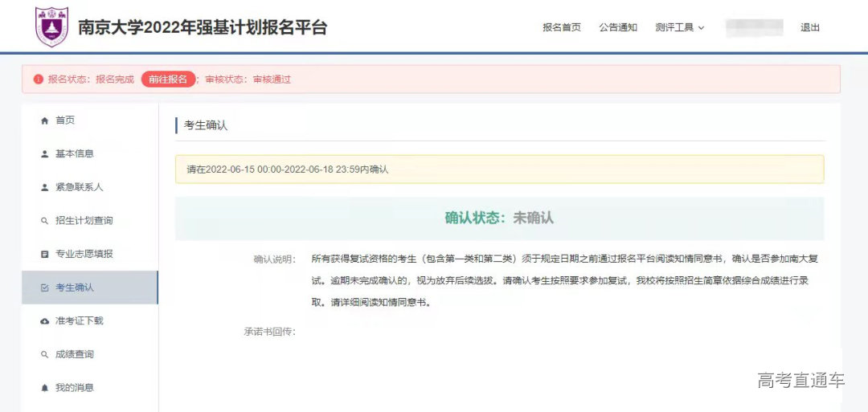
Task: Click 审核状态：审核通过 text
Action: point(248,79)
